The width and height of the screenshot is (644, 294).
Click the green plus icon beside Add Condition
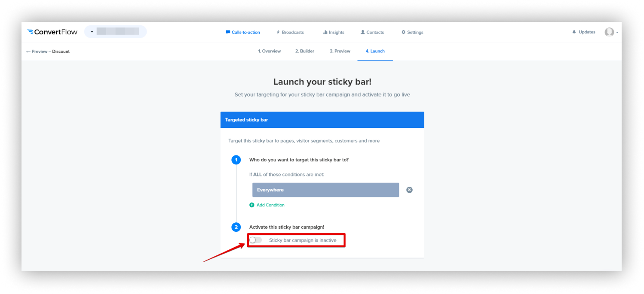(x=252, y=205)
